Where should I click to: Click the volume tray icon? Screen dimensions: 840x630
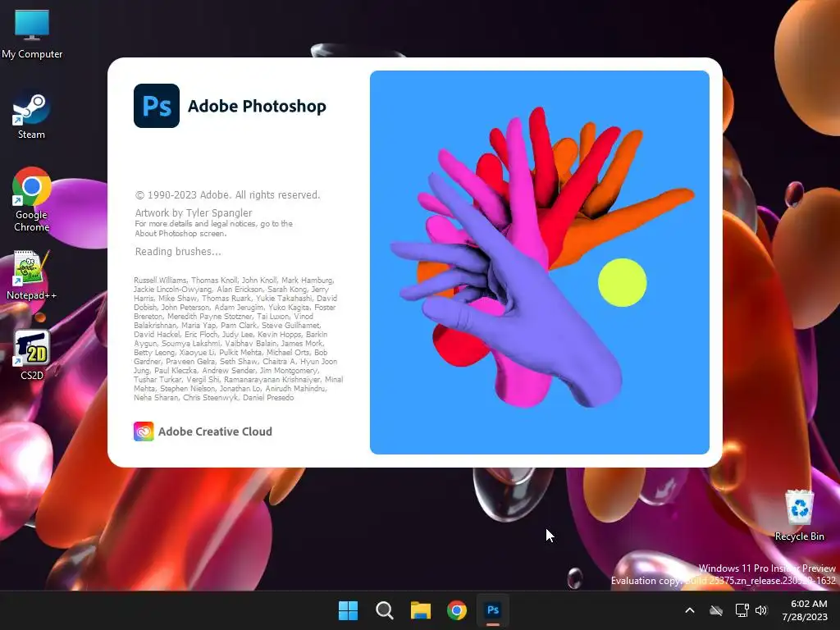click(x=761, y=610)
